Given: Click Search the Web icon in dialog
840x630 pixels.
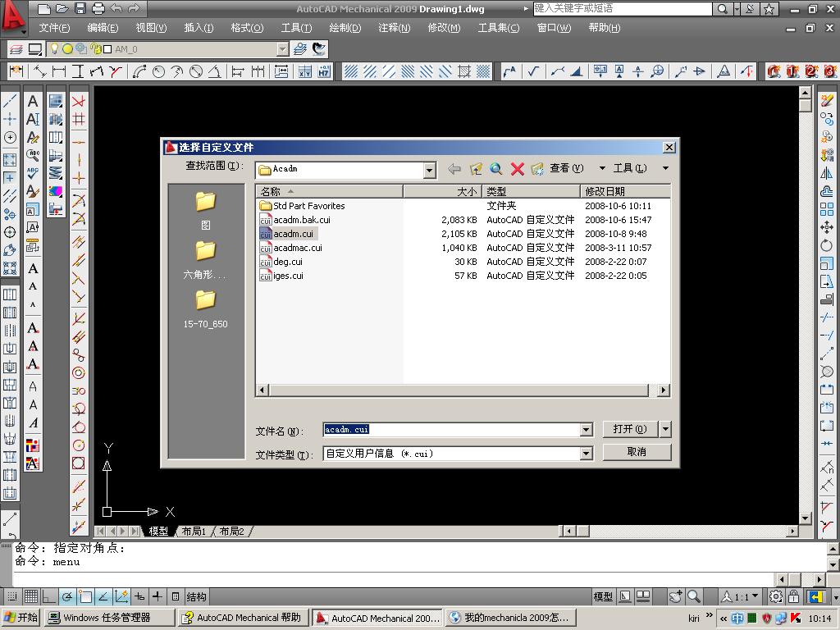Looking at the screenshot, I should [x=496, y=169].
